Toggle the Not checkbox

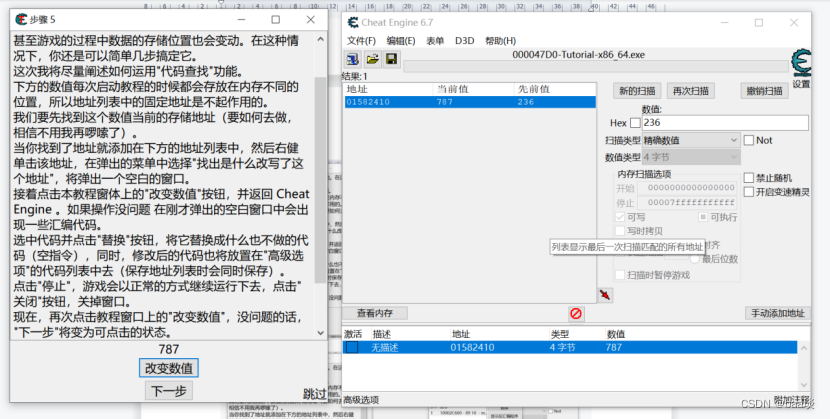click(x=749, y=140)
